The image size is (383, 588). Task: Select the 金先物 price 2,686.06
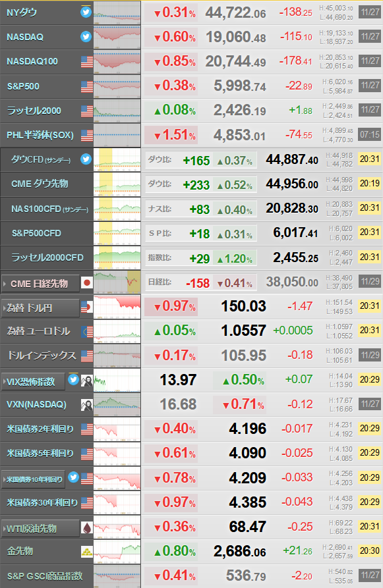click(x=240, y=551)
